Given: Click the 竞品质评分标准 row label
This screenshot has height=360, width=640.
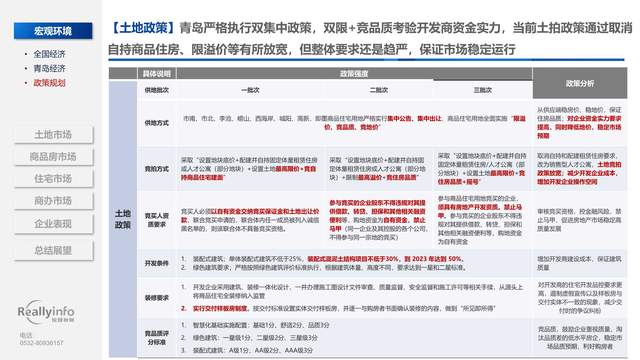Looking at the screenshot, I should point(156,338).
